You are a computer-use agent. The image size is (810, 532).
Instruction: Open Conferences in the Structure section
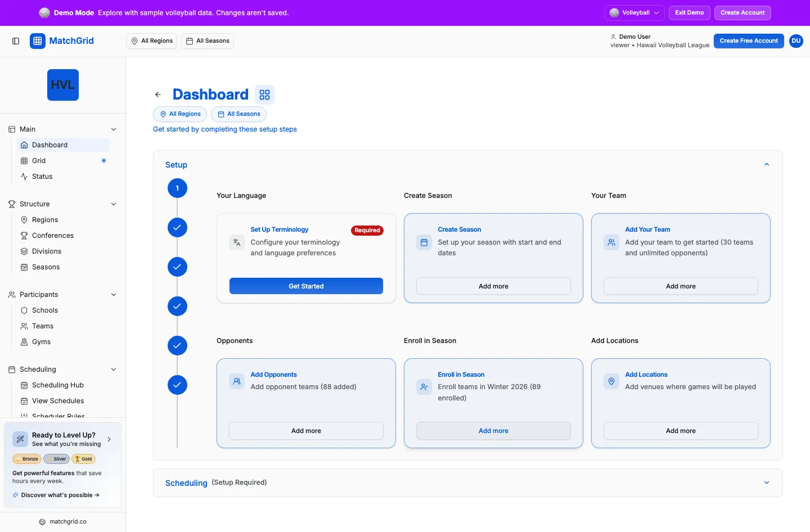(52, 235)
